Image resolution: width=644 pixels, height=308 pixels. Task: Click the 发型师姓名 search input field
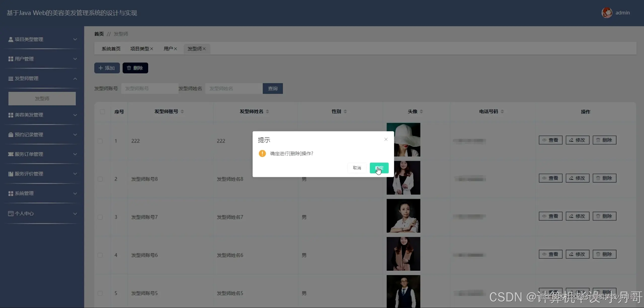(234, 89)
